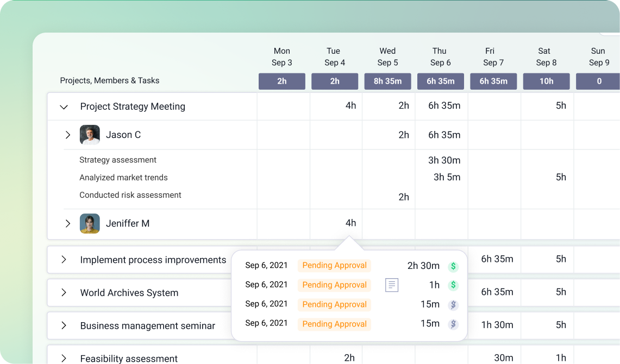620x364 pixels.
Task: Click Tue Sep 4 column header
Action: click(335, 57)
